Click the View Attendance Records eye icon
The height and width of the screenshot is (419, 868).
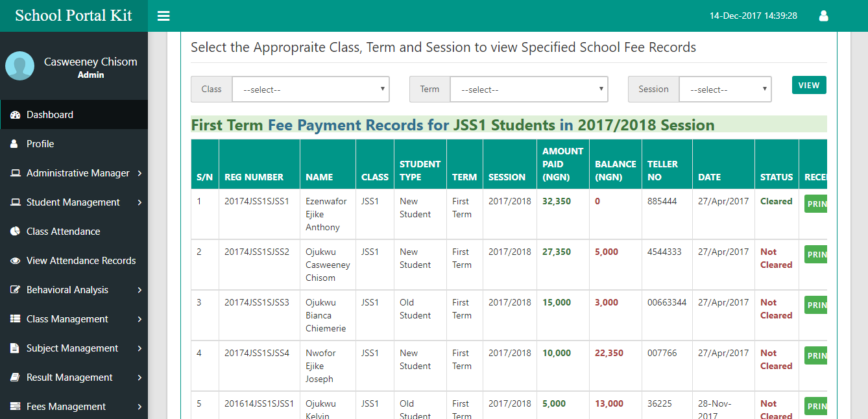16,261
